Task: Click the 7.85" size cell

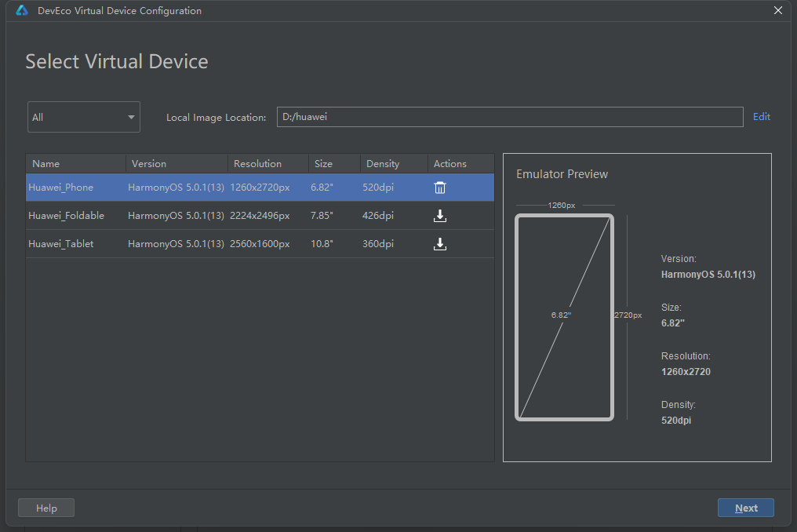Action: (322, 216)
